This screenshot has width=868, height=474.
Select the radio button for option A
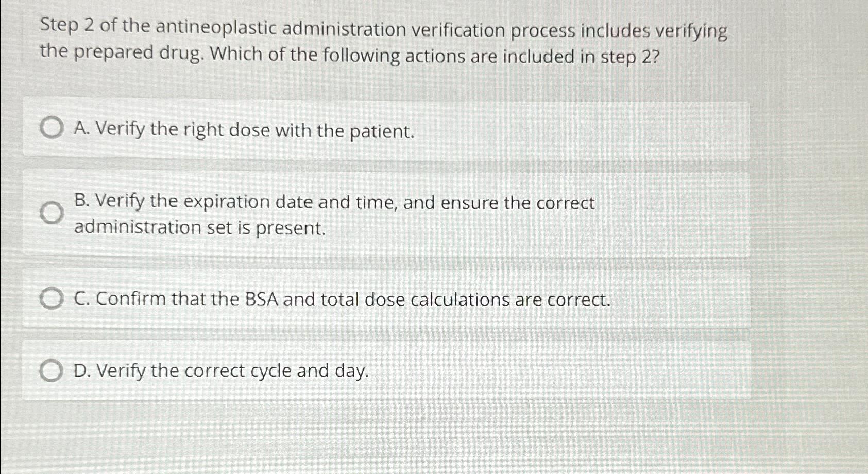[x=52, y=128]
